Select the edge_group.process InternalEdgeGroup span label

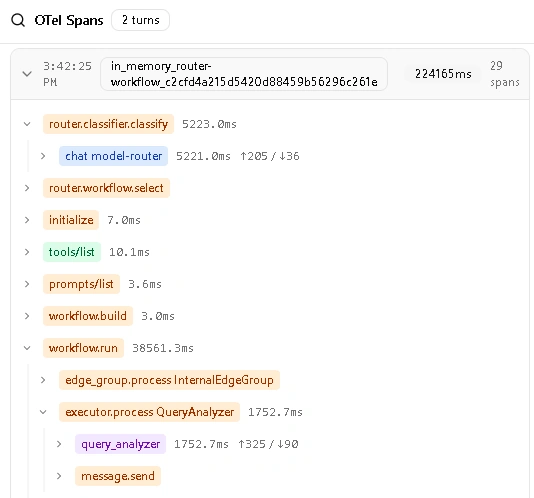(169, 380)
